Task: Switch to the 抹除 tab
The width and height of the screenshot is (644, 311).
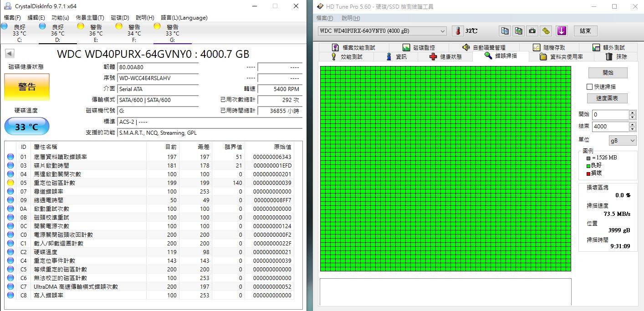Action: (x=616, y=57)
